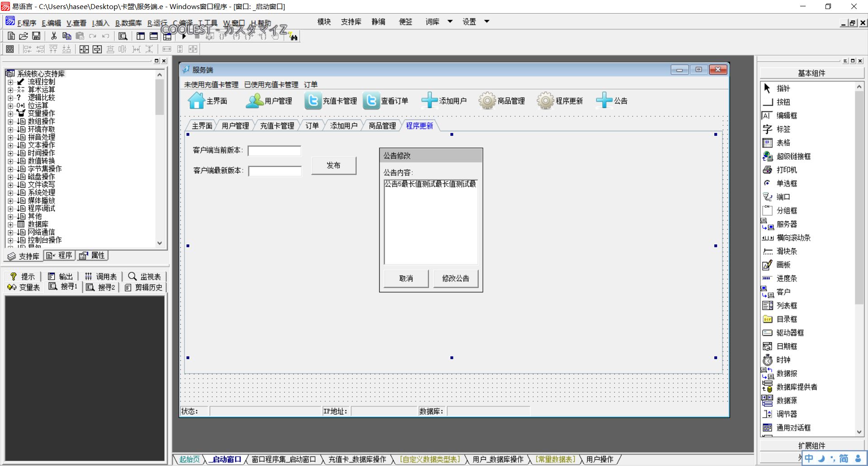Expand the 数据库 tree node
Viewport: 868px width, 466px height.
(10, 224)
